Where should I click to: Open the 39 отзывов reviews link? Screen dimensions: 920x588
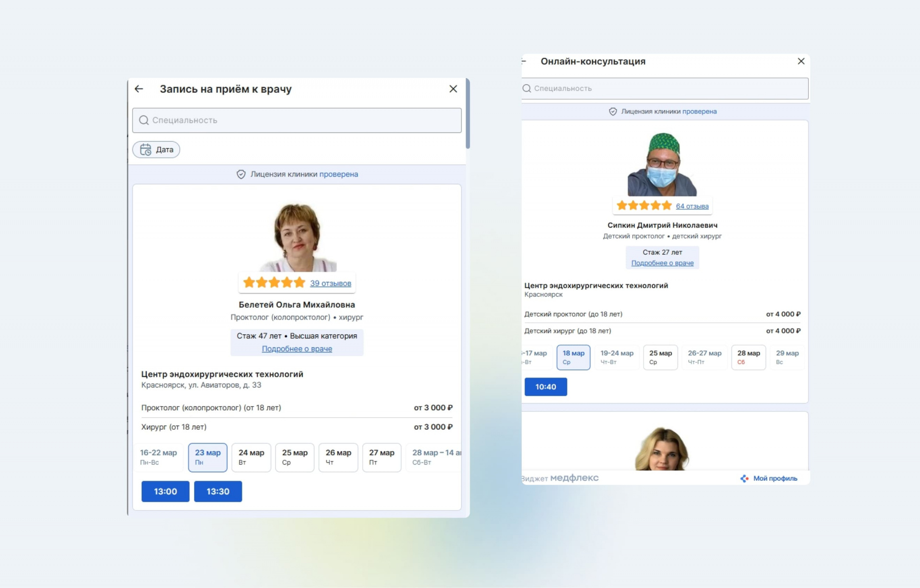pos(331,283)
